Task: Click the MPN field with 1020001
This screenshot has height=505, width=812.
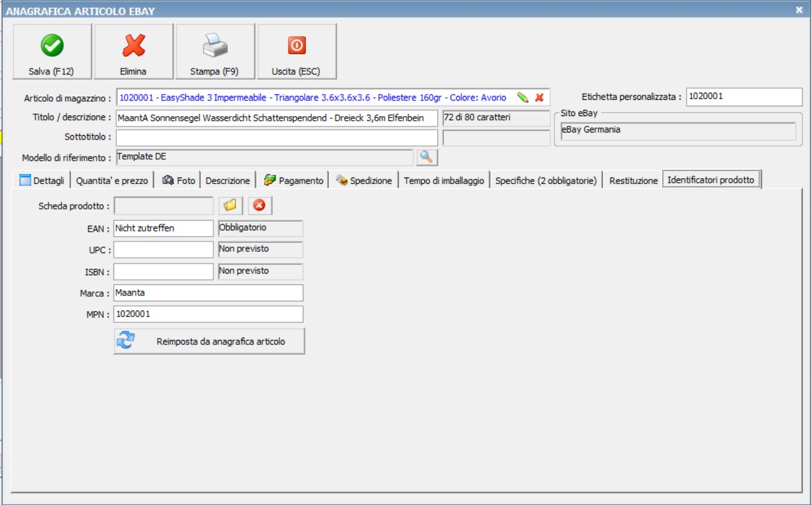Action: pos(208,314)
